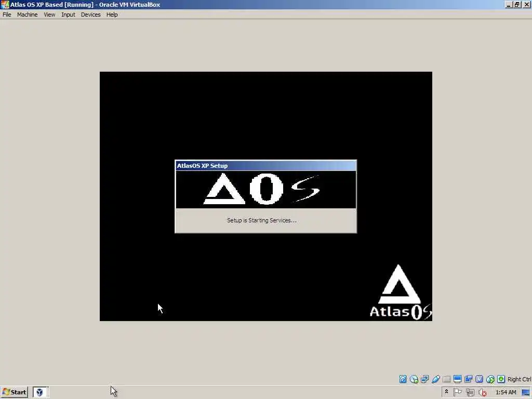Image resolution: width=532 pixels, height=399 pixels.
Task: Click the mouse integration indicator icon
Action: [490, 379]
